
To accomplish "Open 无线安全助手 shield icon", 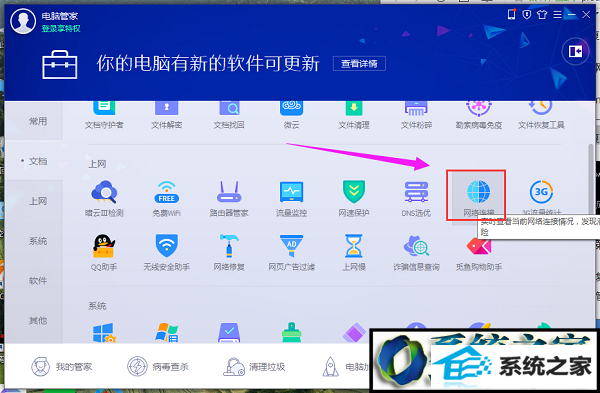I will pyautogui.click(x=166, y=253).
